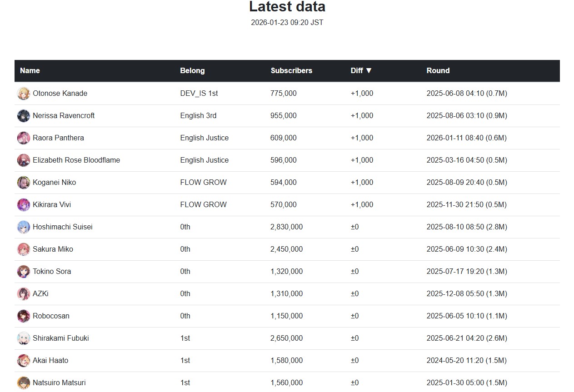Click the 'English 3rd' belong cell
Image resolution: width=574 pixels, height=392 pixels.
(x=198, y=116)
